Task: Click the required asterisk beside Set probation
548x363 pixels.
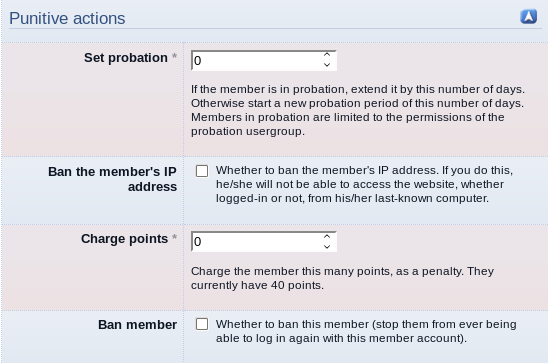Action: coord(174,56)
